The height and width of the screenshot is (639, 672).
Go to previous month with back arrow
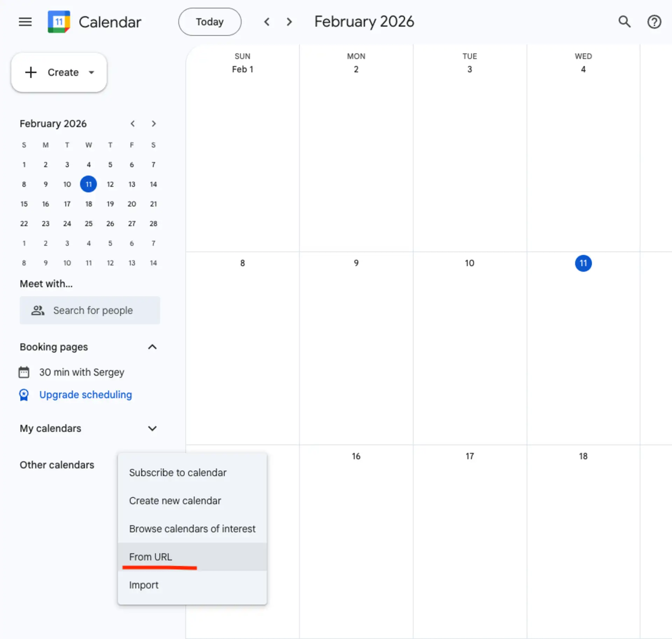click(x=267, y=22)
